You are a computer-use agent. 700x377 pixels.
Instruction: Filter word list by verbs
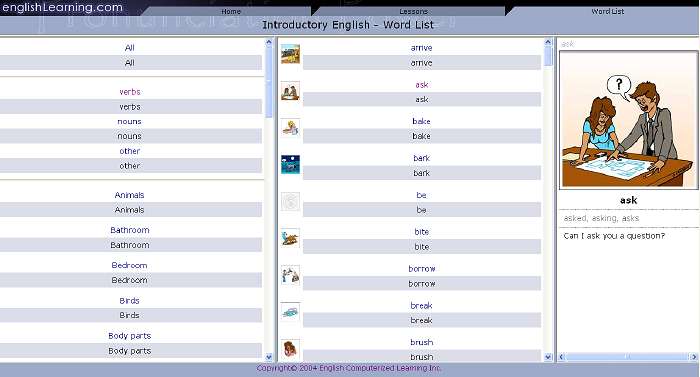coord(130,92)
